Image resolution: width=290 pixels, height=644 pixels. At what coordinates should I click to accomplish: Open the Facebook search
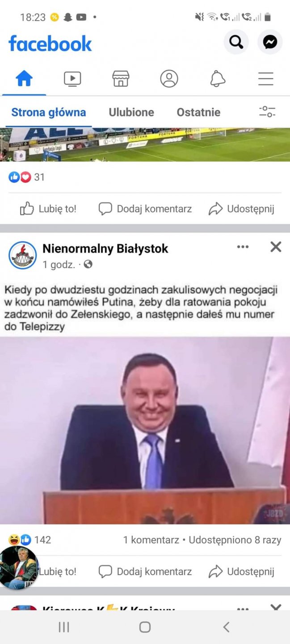(236, 42)
